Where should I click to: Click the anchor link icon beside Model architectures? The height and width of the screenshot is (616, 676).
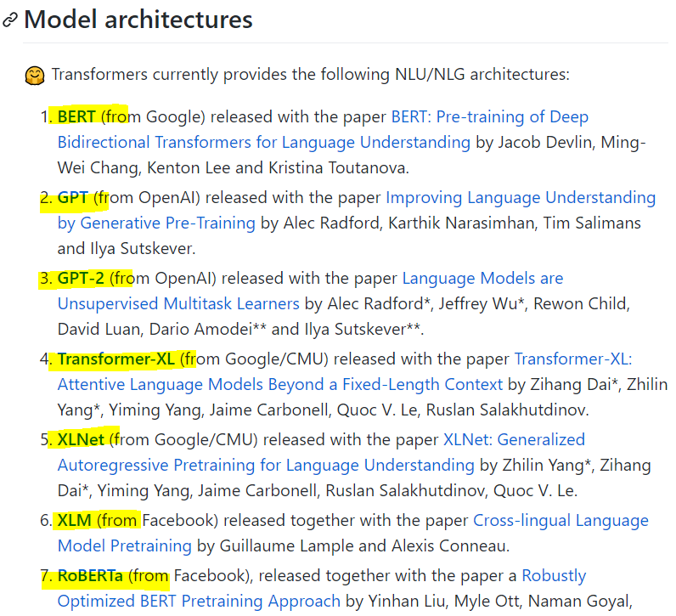pos(9,20)
